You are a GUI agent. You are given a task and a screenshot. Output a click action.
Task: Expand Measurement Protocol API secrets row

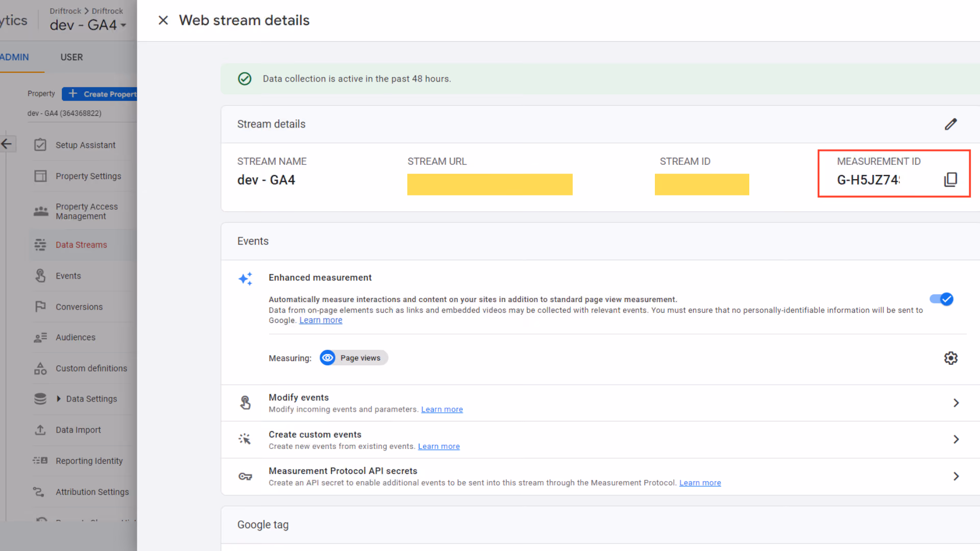pyautogui.click(x=956, y=477)
